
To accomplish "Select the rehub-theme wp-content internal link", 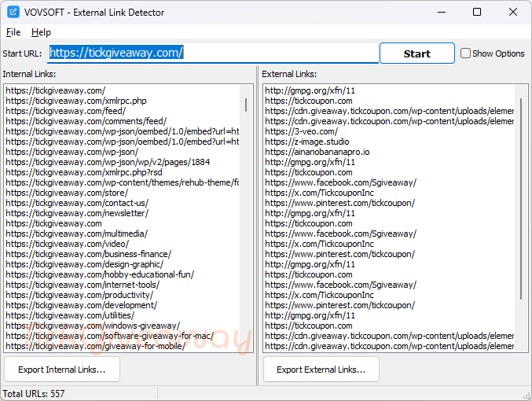I will pos(122,182).
